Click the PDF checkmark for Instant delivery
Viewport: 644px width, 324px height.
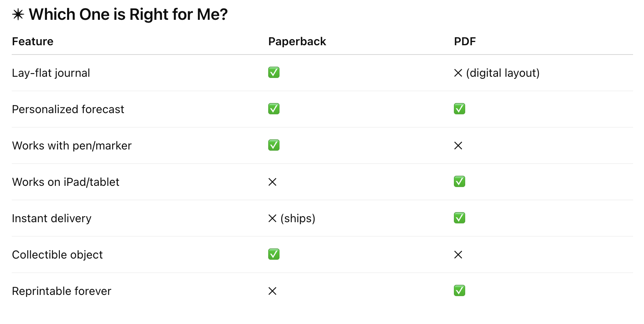point(460,218)
